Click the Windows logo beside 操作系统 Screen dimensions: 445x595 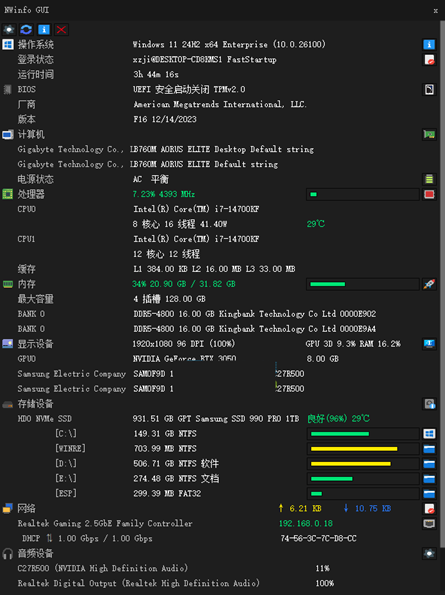pos(8,44)
